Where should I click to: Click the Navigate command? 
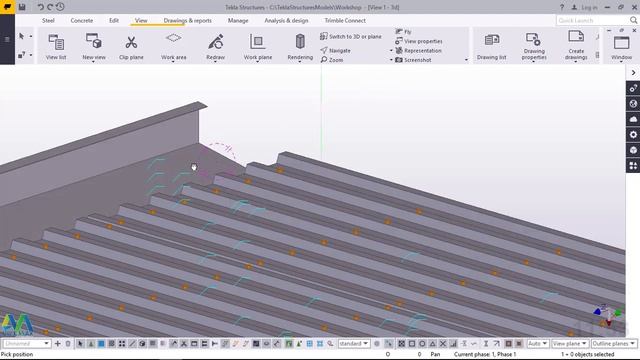[x=336, y=50]
